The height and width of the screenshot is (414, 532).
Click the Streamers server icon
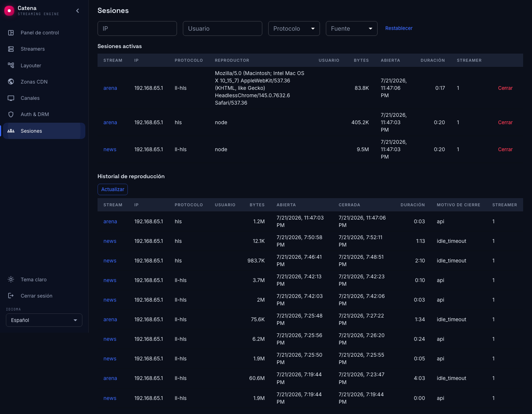point(11,49)
